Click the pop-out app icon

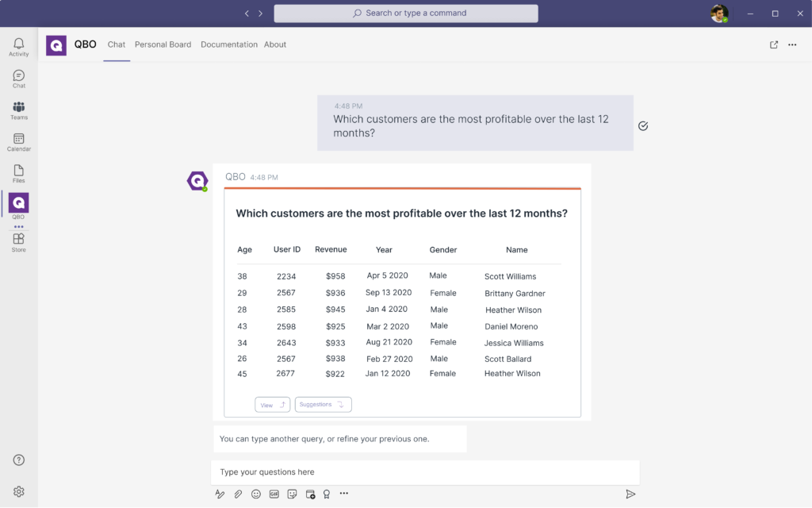(774, 44)
